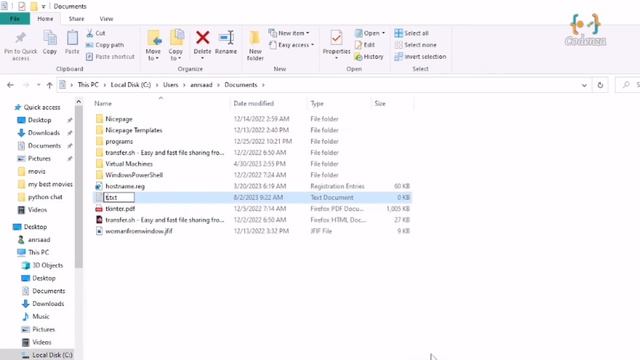Screen dimensions: 640x360
Task: Open the ribbon Open dropdown
Action: (369, 33)
